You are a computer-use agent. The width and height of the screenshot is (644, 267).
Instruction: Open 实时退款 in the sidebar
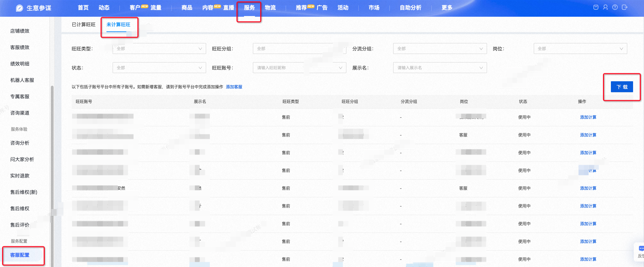point(20,175)
